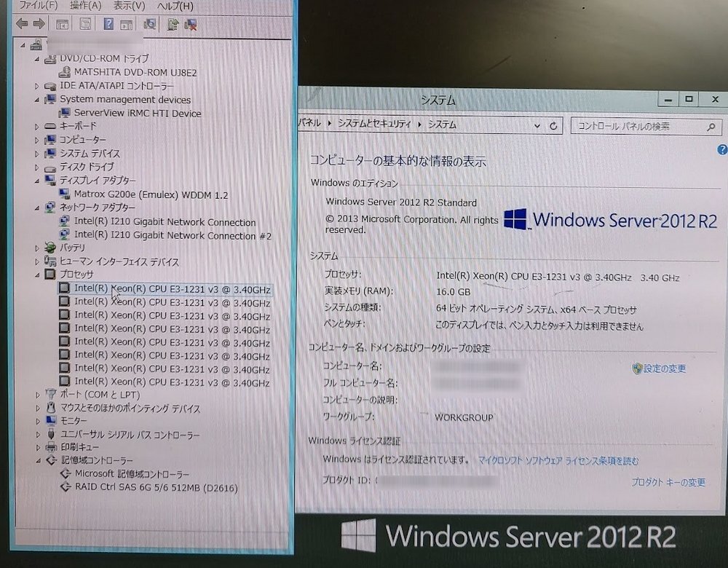Minimize the システム window
This screenshot has height=568, width=728.
pos(668,99)
